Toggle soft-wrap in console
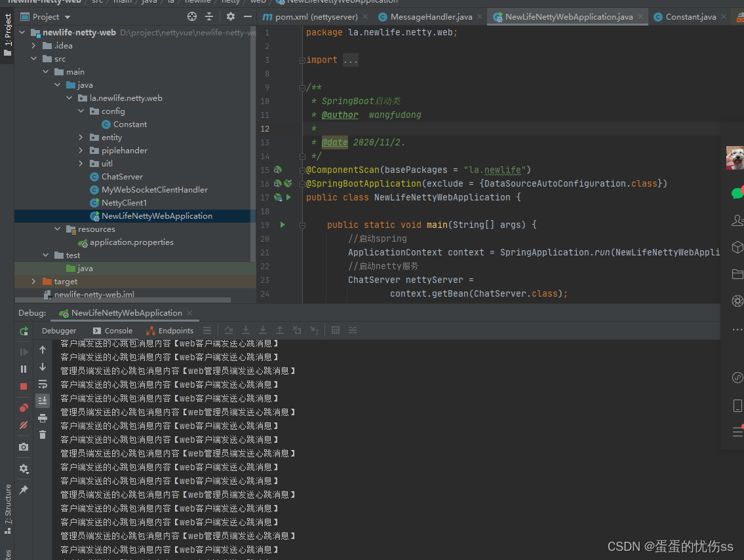Viewport: 744px width, 560px height. point(43,384)
